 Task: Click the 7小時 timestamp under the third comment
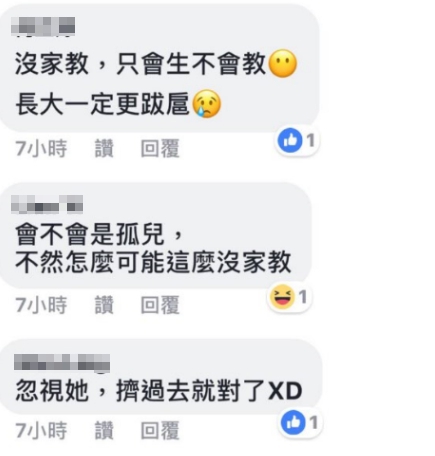(x=41, y=430)
